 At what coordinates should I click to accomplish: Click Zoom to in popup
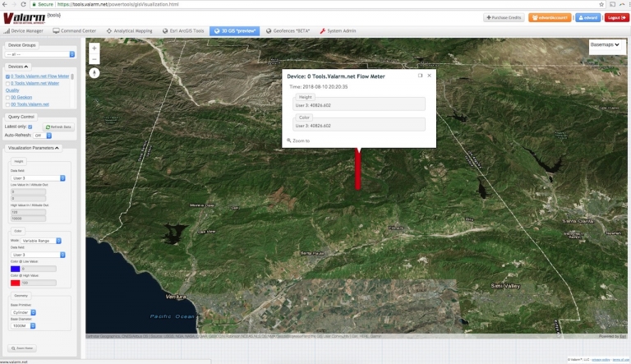click(298, 141)
